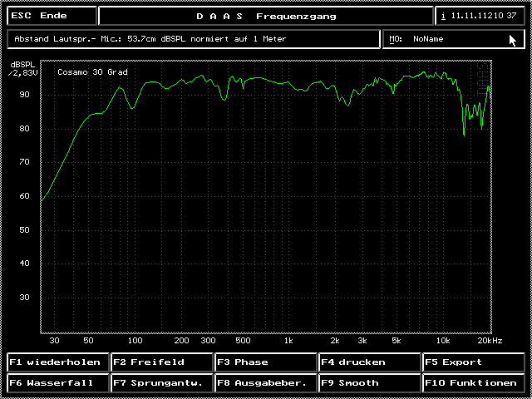The width and height of the screenshot is (532, 399).
Task: Click the 10k frequency label
Action: click(x=443, y=341)
